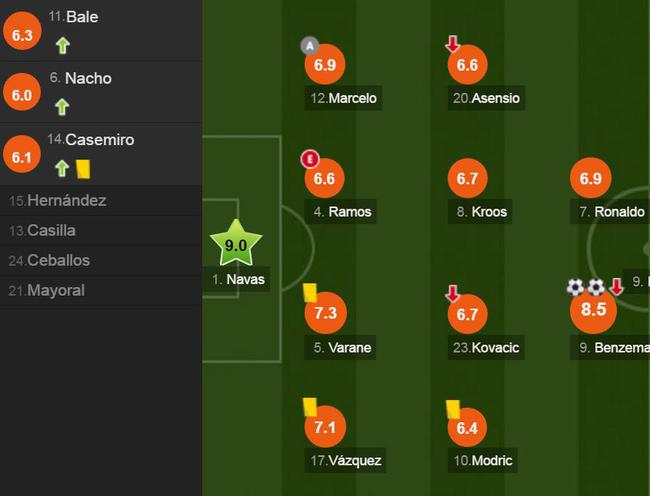Image resolution: width=650 pixels, height=496 pixels.
Task: Click Casemiro's yellow card in substitutes list
Action: point(83,170)
